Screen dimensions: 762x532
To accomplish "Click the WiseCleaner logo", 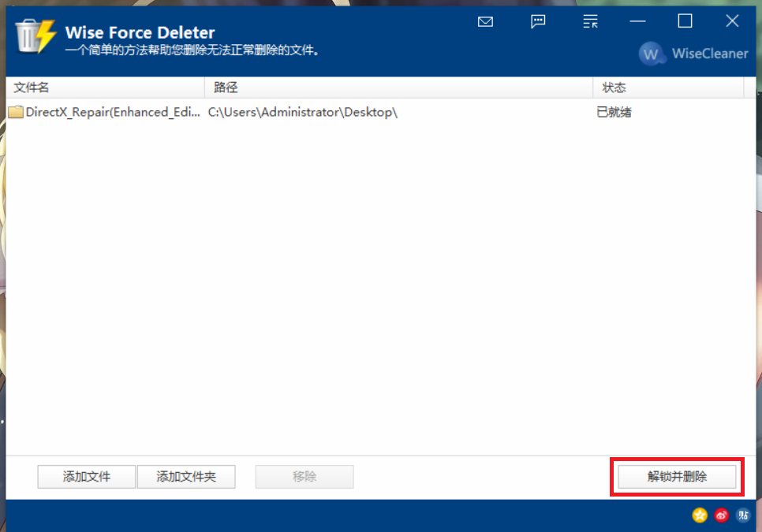I will point(693,54).
